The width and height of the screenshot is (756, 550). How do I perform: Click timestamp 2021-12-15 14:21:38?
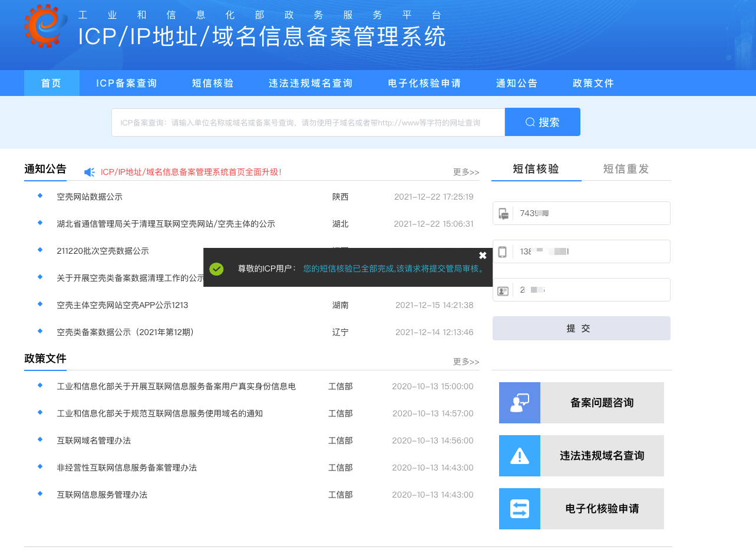pos(434,305)
